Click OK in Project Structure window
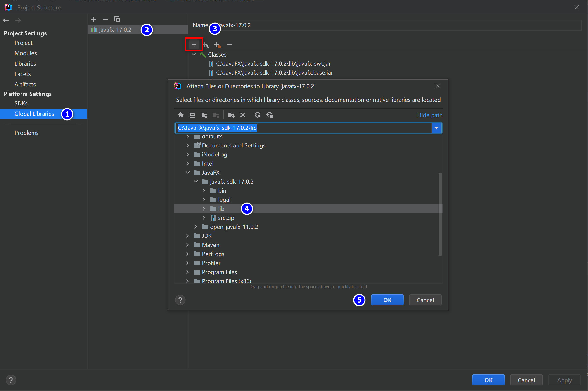588x391 pixels. (x=488, y=380)
